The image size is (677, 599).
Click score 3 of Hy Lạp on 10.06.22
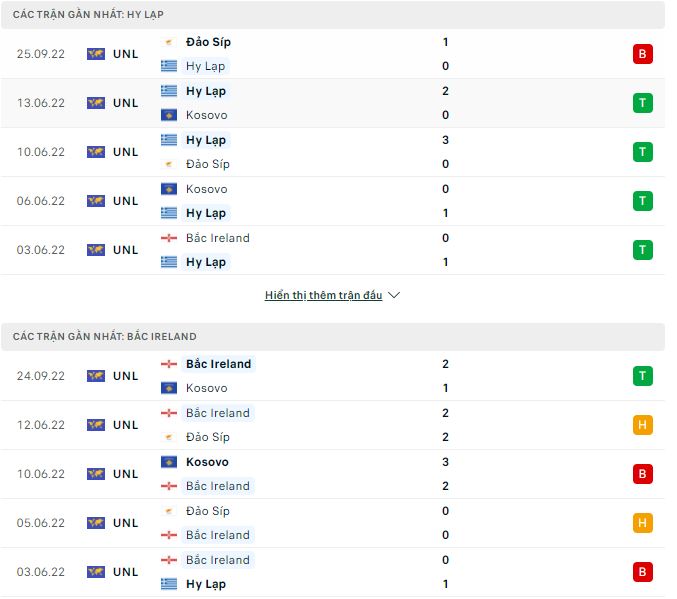[x=445, y=140]
